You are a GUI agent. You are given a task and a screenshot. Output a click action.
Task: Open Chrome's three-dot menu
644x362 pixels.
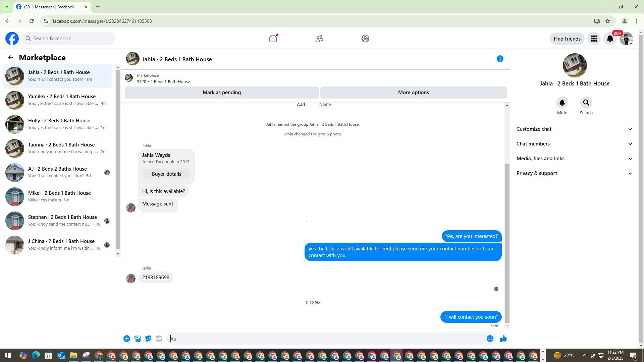pos(637,21)
